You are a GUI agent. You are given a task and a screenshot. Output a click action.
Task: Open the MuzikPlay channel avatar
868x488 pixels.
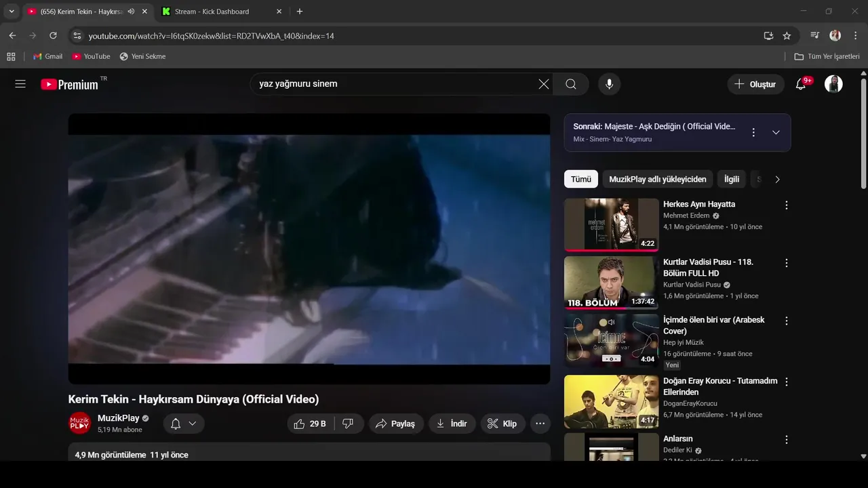point(80,423)
